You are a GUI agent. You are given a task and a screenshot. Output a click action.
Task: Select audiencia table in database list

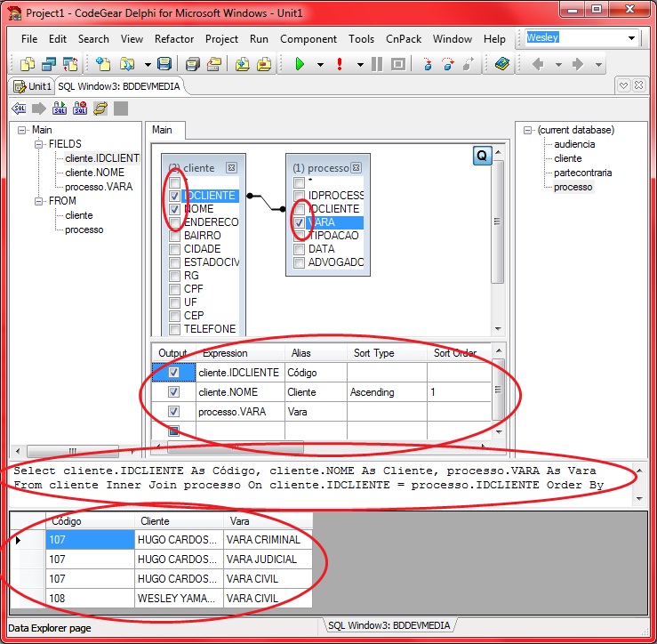coord(574,144)
